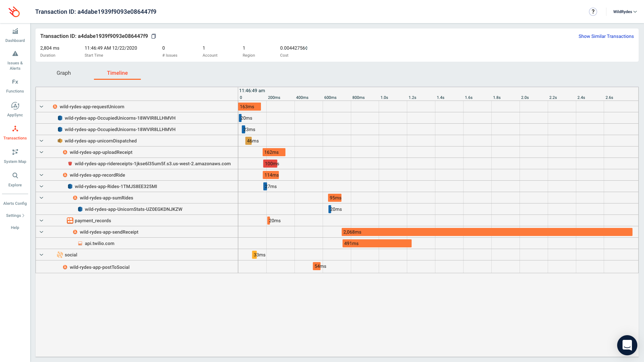Open the chat support widget
This screenshot has width=644, height=362.
tap(627, 345)
